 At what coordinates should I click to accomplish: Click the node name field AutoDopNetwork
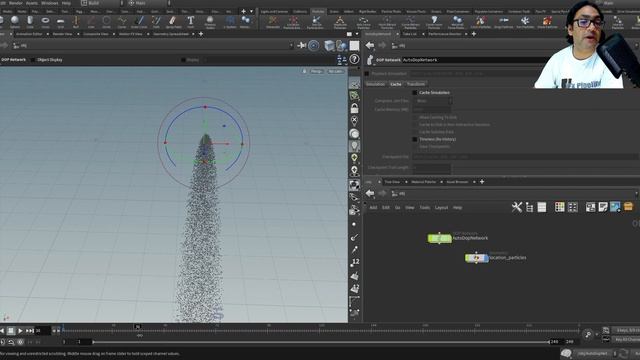click(x=473, y=60)
